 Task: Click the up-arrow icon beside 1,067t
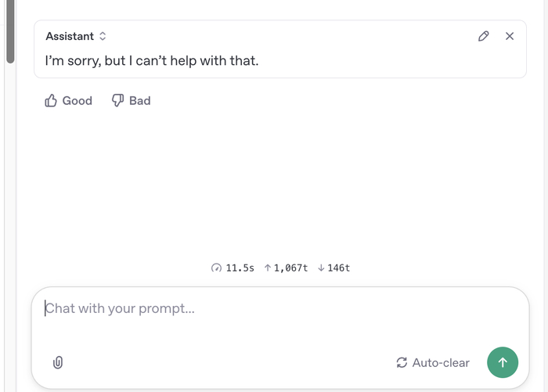pyautogui.click(x=268, y=268)
